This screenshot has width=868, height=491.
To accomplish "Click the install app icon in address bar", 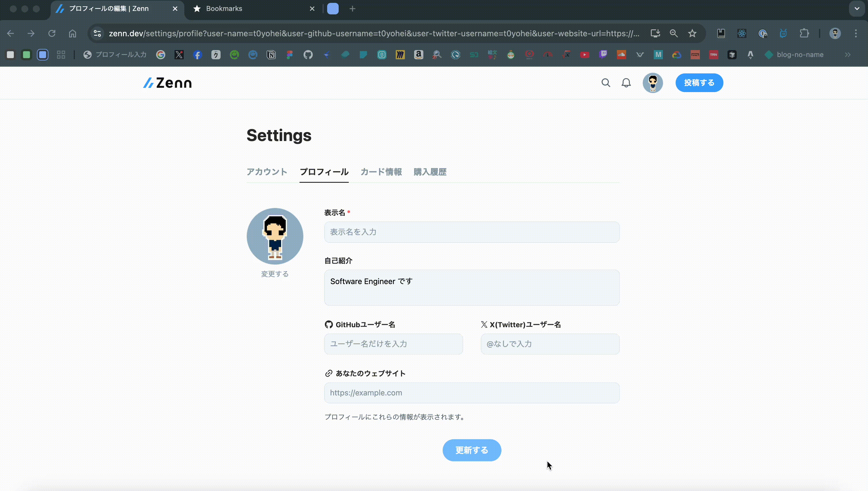I will coord(655,33).
